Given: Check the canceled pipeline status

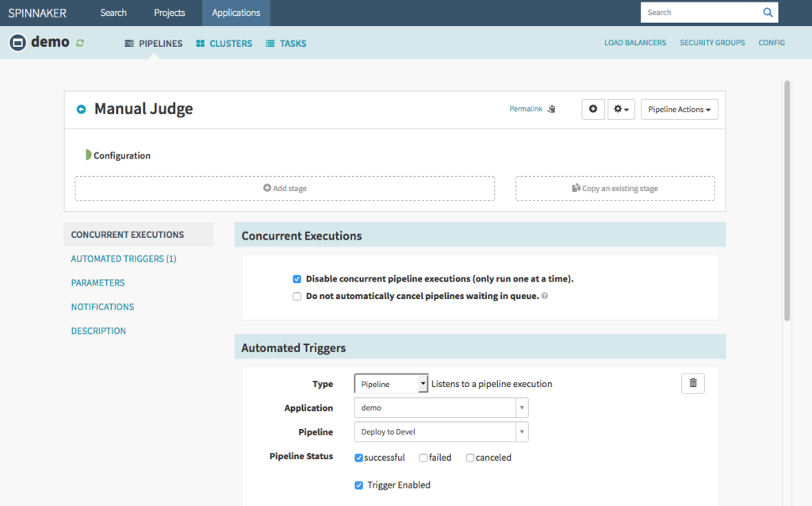Looking at the screenshot, I should click(x=469, y=458).
